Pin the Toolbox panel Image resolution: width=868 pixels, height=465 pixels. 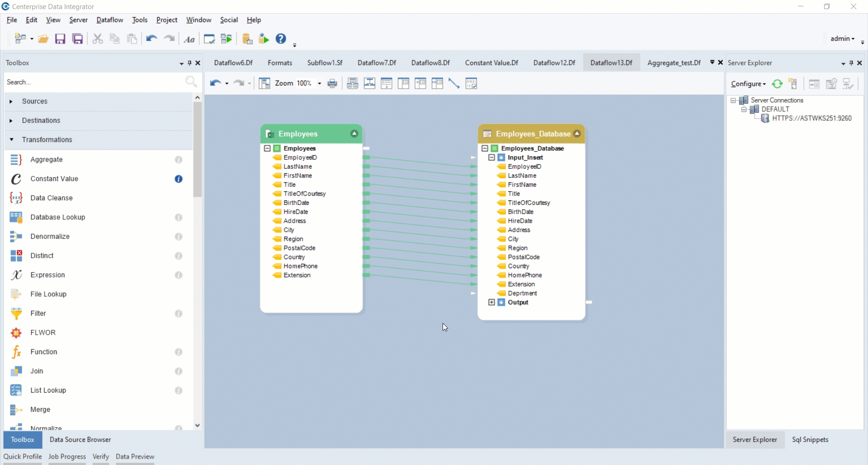189,63
